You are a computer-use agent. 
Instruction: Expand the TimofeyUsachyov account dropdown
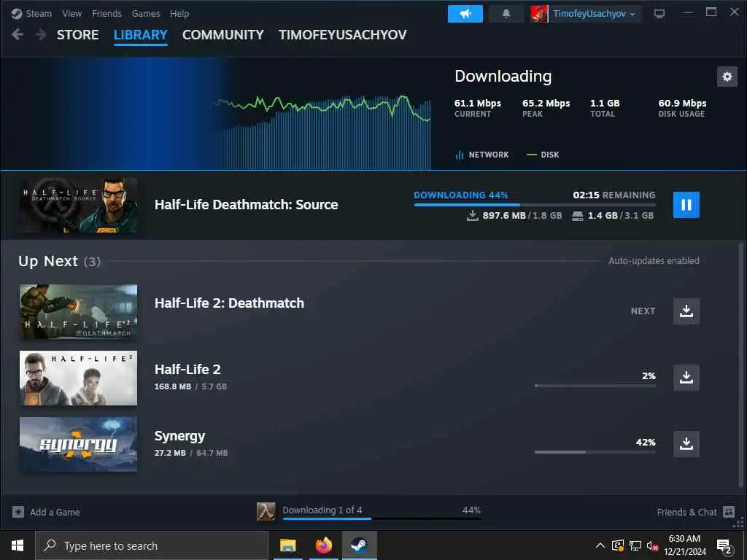click(595, 14)
